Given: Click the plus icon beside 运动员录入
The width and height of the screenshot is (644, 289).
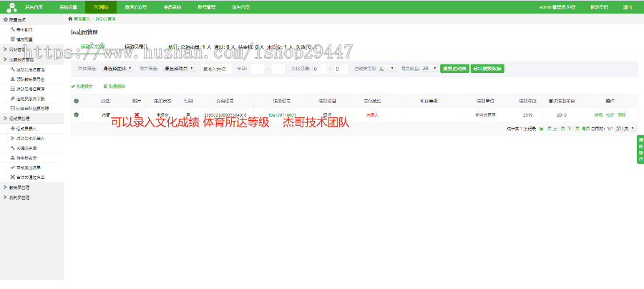Looking at the screenshot, I should coord(12,129).
